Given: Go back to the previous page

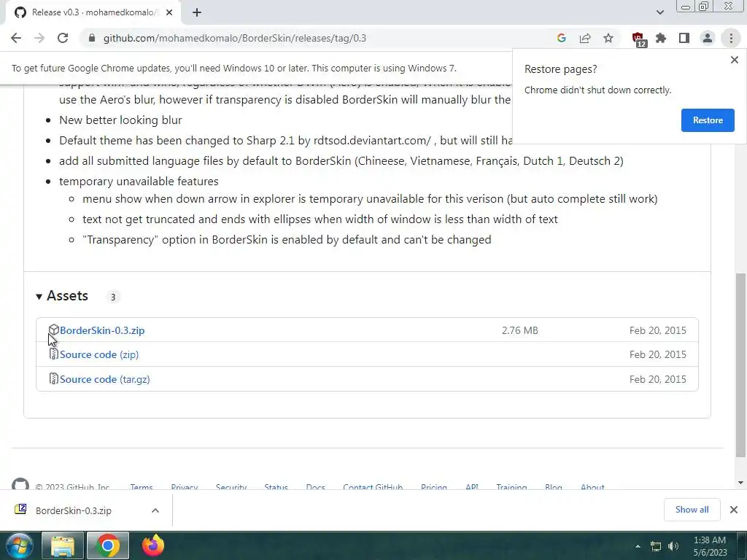Looking at the screenshot, I should tap(16, 38).
